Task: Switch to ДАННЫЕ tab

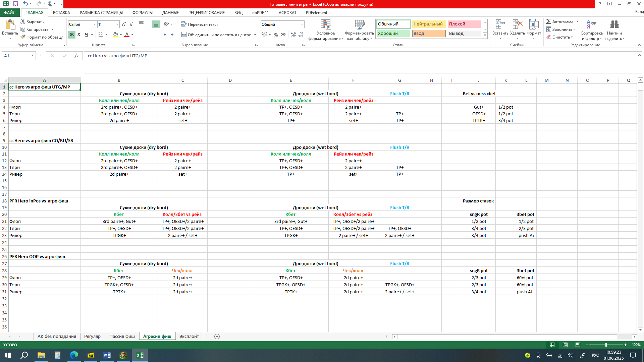Action: [170, 13]
